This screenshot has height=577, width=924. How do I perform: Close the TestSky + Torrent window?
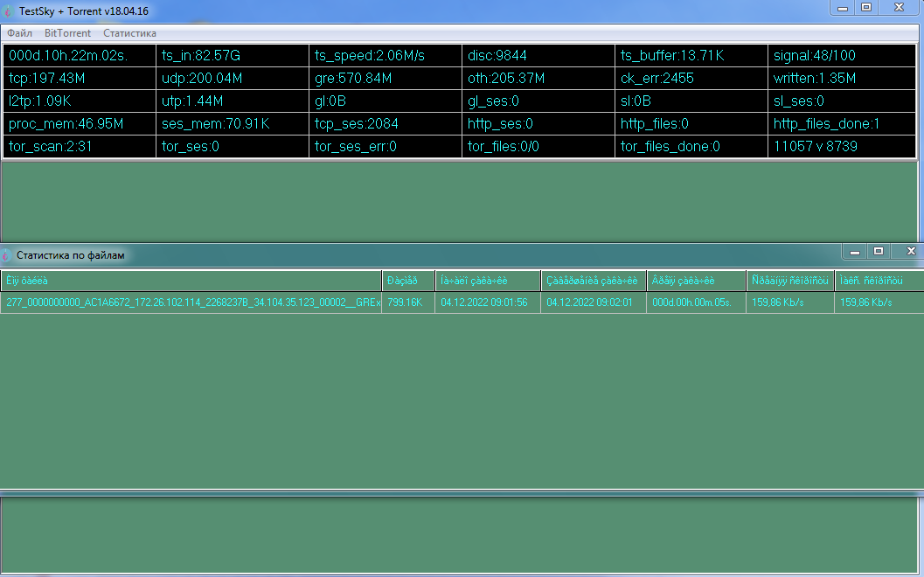(x=899, y=7)
